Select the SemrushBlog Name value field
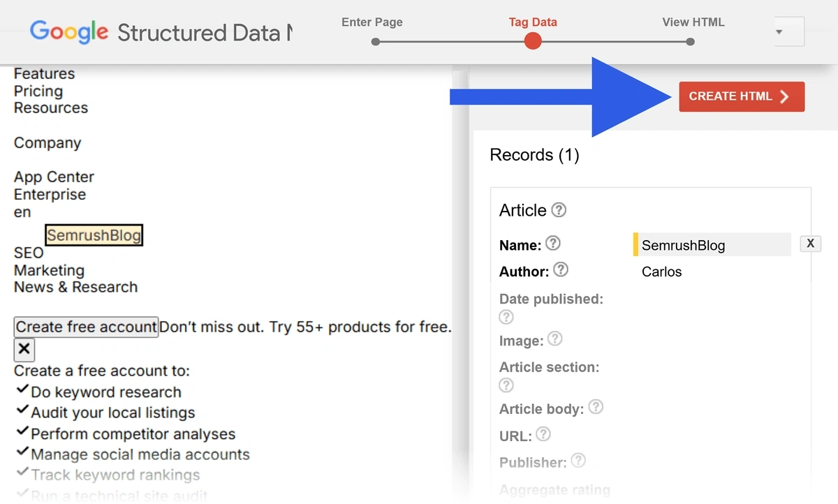Viewport: 838px width, 504px height. (x=712, y=245)
